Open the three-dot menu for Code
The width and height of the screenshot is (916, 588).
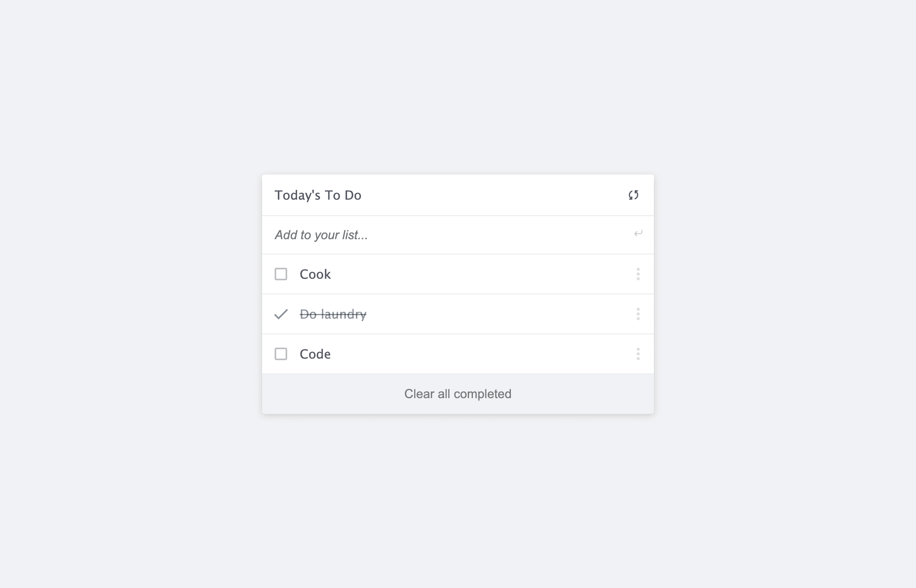638,354
